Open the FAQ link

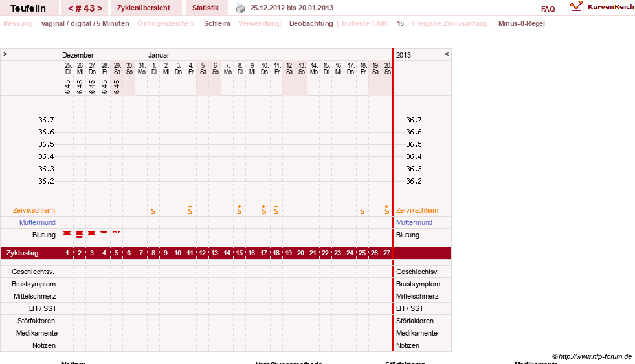coord(548,9)
